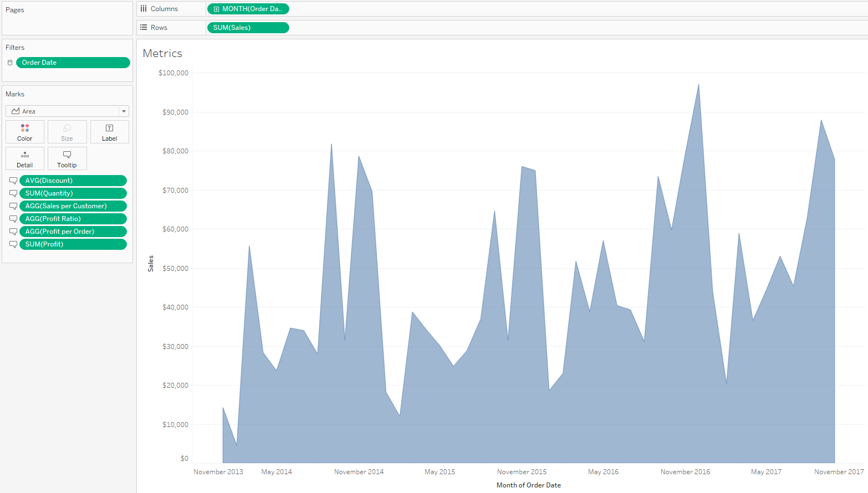
Task: Click the $30,000 axis tick label
Action: click(x=175, y=347)
